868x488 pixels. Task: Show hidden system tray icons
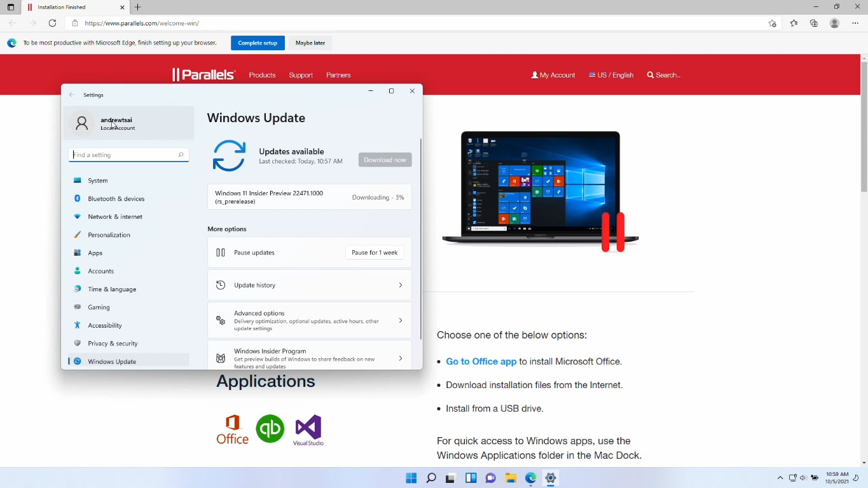780,478
